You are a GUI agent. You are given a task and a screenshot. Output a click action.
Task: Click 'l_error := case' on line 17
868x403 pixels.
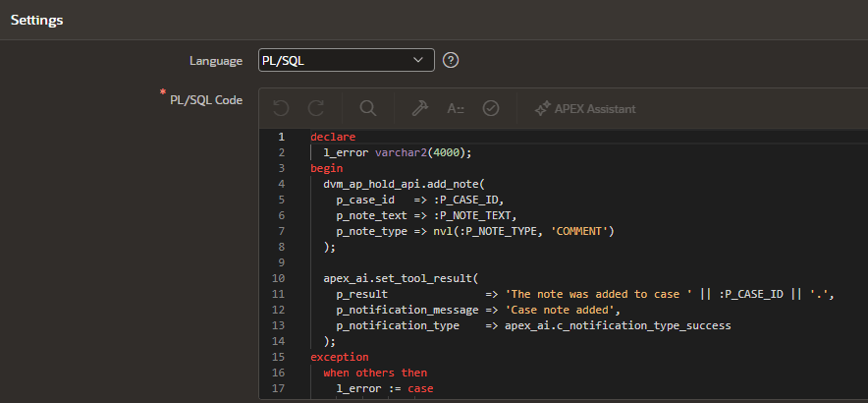pos(385,388)
